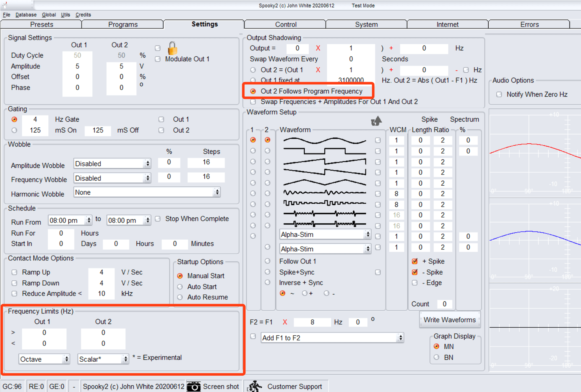Viewport: 581px width, 392px height.
Task: Select the square waveform graphic
Action: pyautogui.click(x=324, y=151)
